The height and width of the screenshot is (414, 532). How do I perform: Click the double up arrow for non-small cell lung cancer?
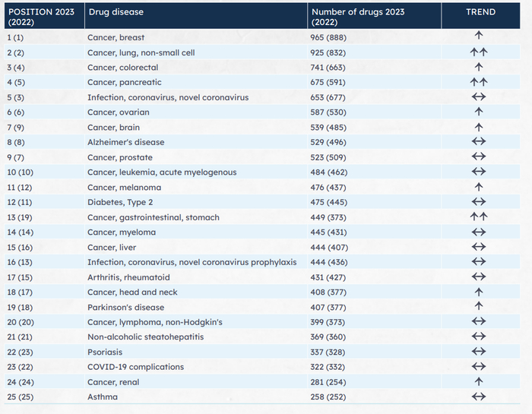coord(479,52)
